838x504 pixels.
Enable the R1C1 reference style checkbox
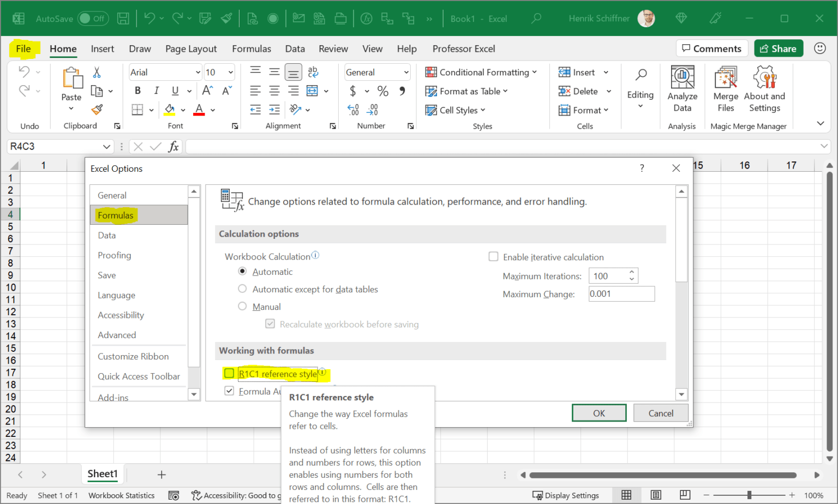229,373
